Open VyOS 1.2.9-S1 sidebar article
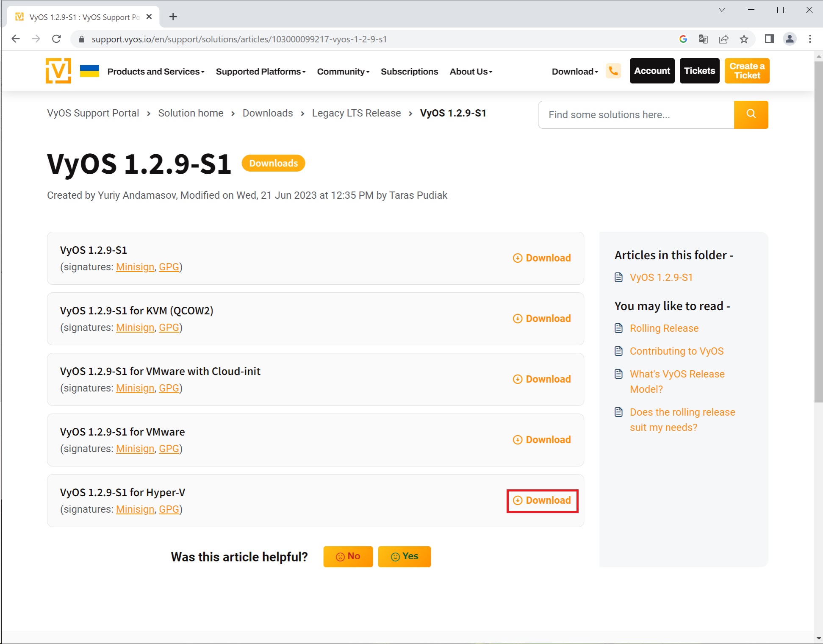823x644 pixels. pyautogui.click(x=661, y=278)
